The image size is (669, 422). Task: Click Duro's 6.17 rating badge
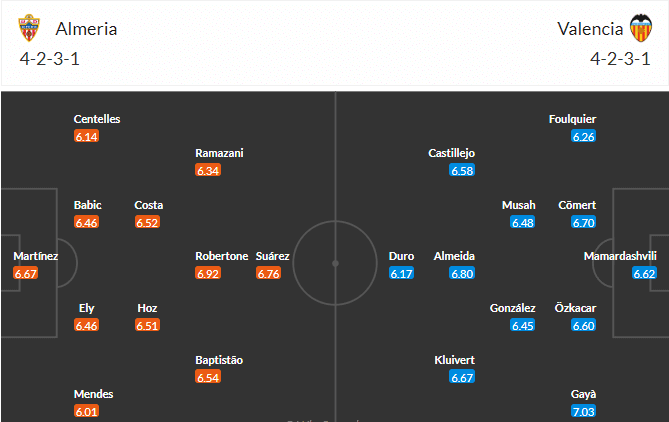tap(401, 272)
